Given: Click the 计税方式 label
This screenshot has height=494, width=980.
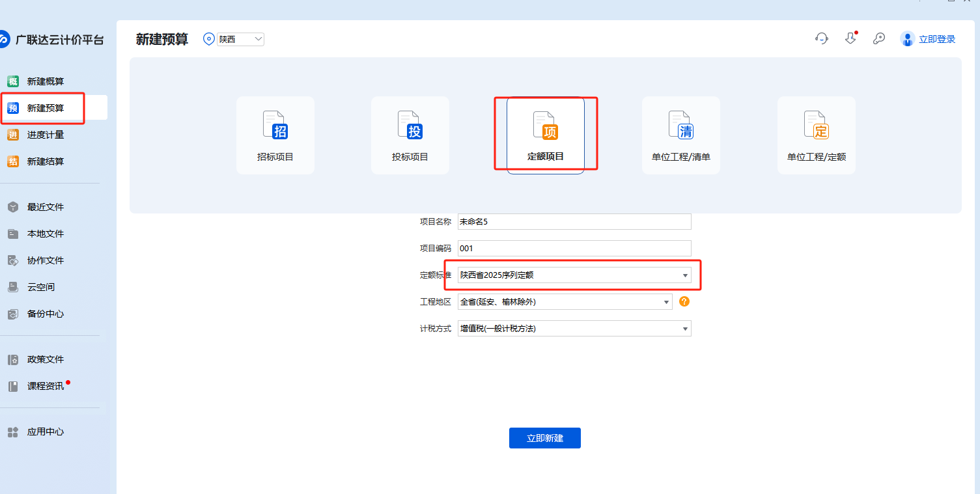Looking at the screenshot, I should [436, 329].
